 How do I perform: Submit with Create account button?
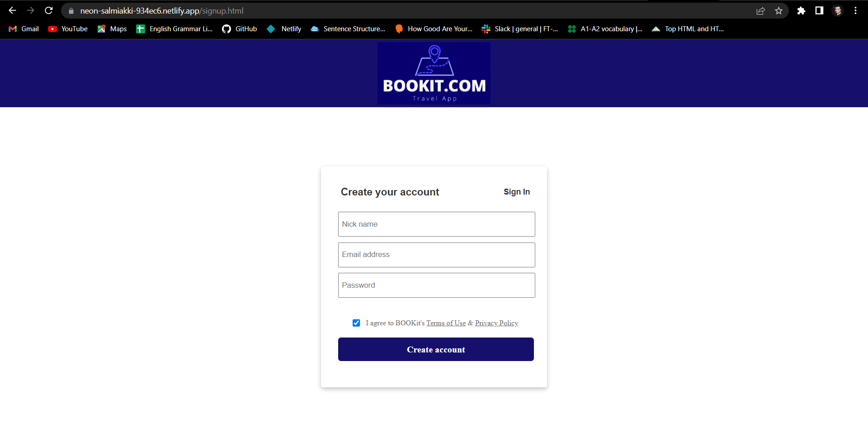[436, 349]
